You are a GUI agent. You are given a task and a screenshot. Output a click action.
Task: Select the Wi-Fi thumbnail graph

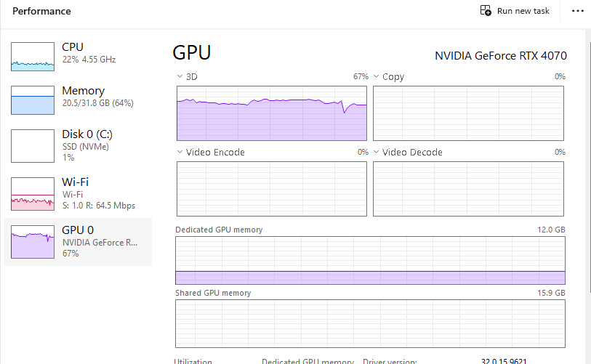tap(33, 193)
